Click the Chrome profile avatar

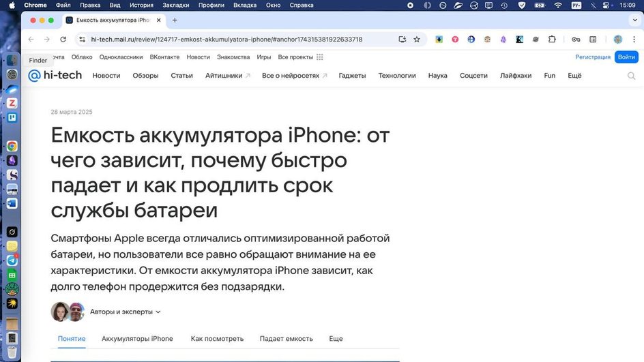pos(617,40)
